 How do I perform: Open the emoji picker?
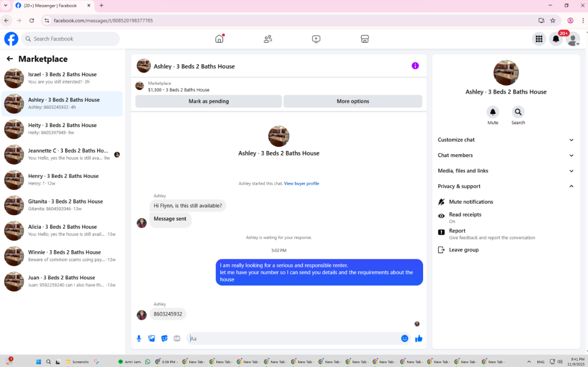405,338
